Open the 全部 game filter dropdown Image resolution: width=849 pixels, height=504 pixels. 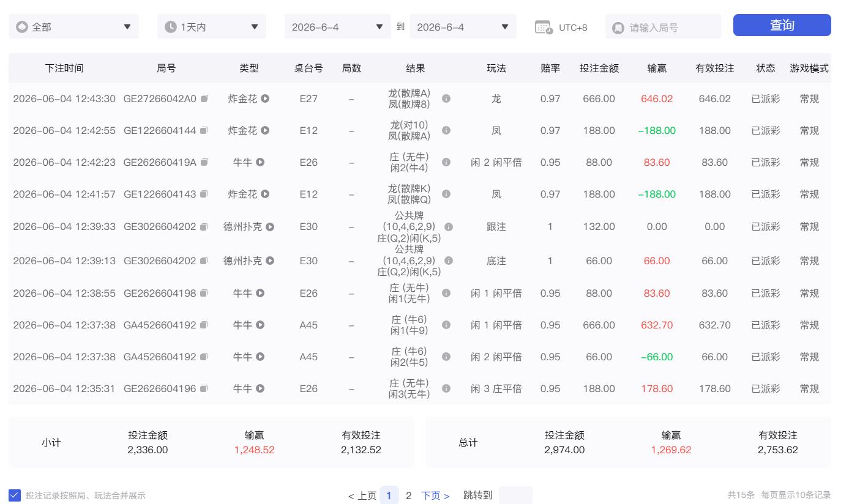click(73, 27)
